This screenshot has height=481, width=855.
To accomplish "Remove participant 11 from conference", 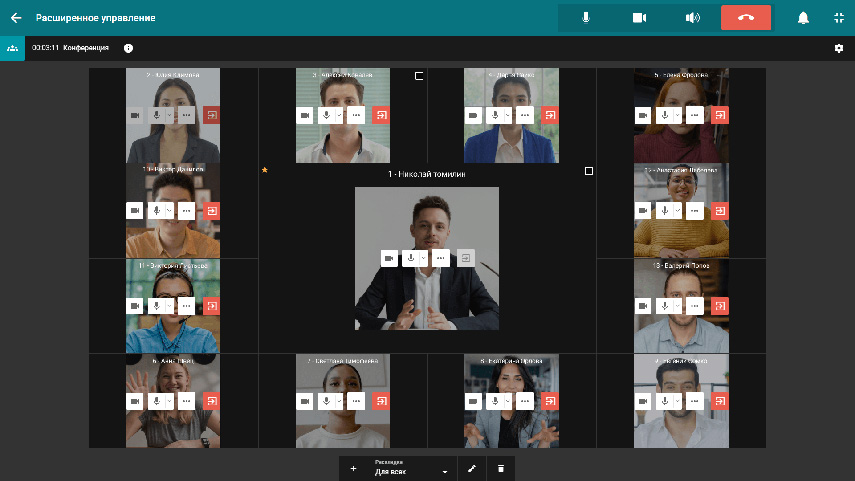I will coord(212,306).
